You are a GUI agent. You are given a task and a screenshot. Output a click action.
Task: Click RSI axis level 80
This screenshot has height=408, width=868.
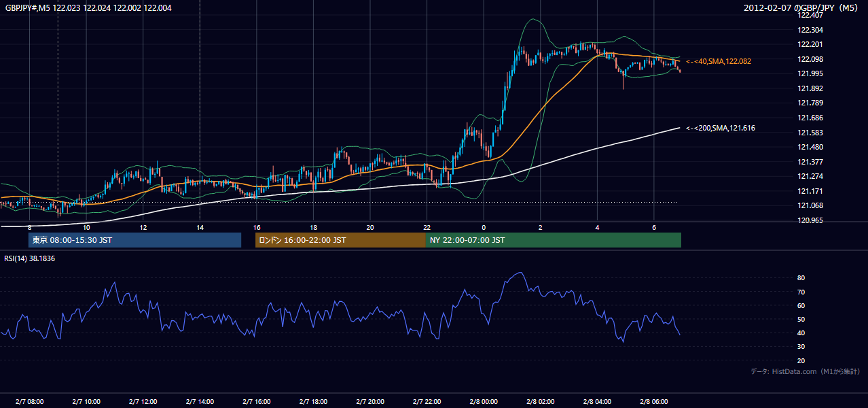coord(801,278)
